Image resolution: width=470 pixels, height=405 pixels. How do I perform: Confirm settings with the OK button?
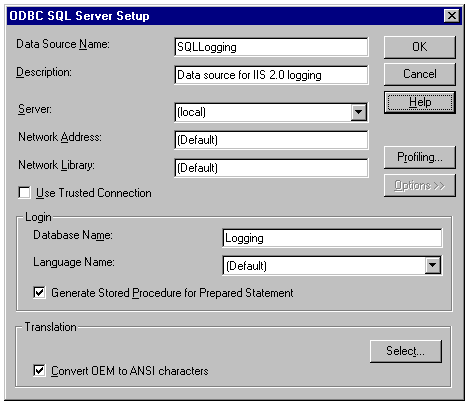(x=419, y=47)
